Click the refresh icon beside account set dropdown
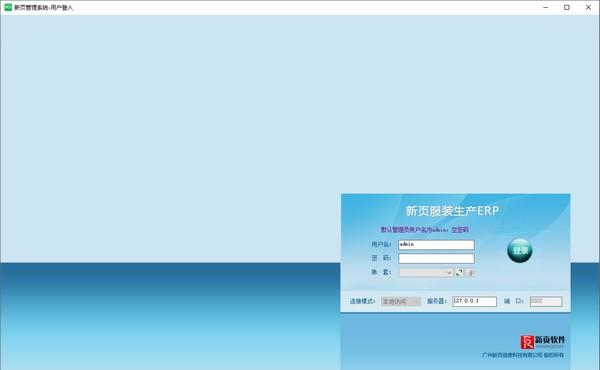Image resolution: width=600 pixels, height=370 pixels. [459, 272]
